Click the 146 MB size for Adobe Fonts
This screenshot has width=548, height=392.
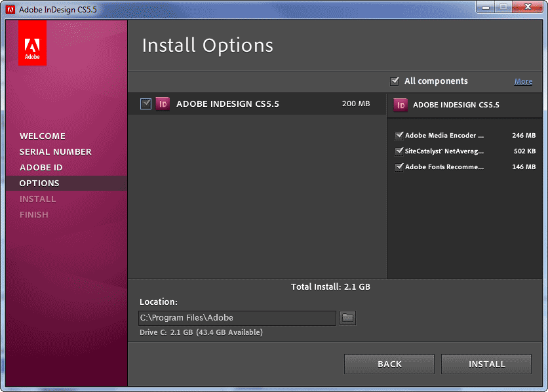tap(524, 167)
